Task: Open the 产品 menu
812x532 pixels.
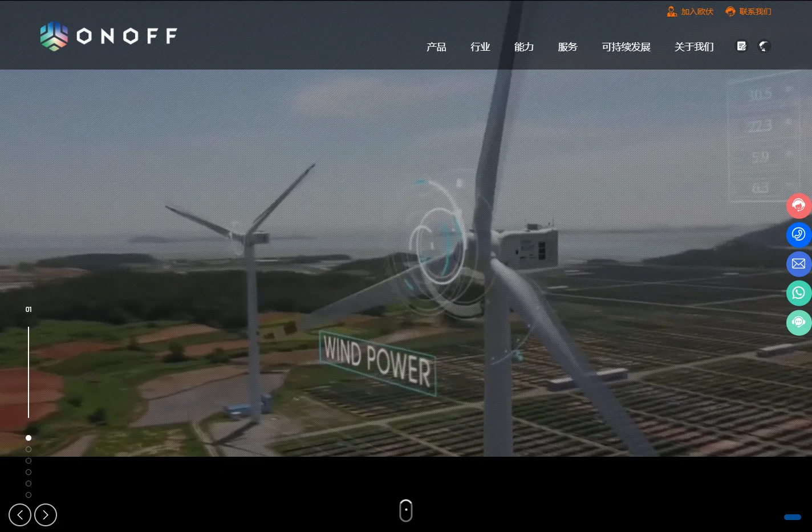Action: 436,47
